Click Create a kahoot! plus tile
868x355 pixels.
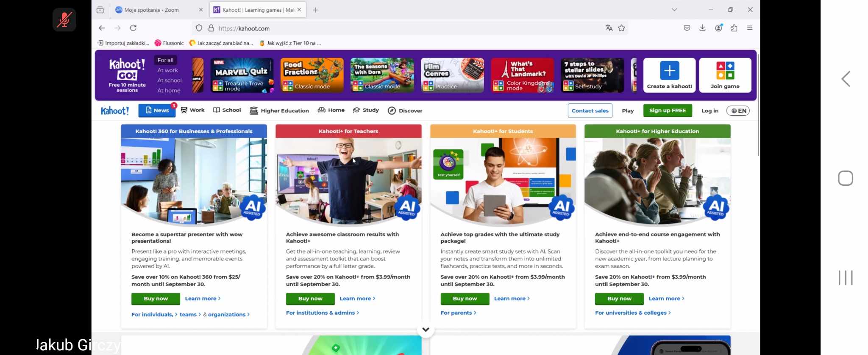pyautogui.click(x=670, y=75)
